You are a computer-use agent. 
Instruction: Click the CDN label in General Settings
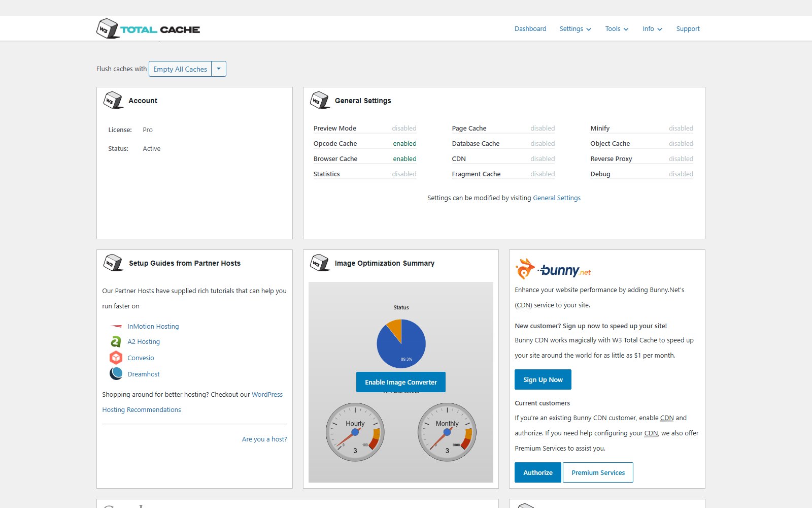459,159
